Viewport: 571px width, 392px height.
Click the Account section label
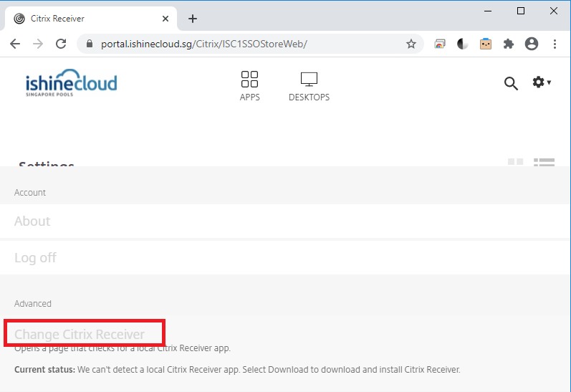30,193
